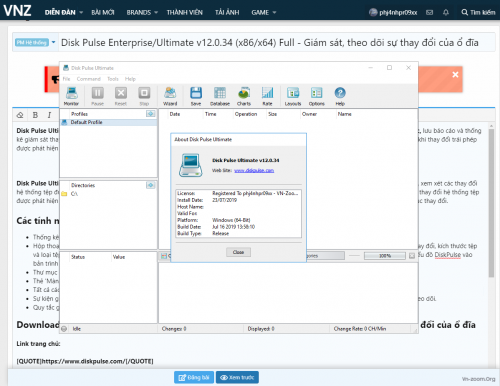Click the add button in Directories panel header
This screenshot has height=386, width=500.
[x=150, y=185]
